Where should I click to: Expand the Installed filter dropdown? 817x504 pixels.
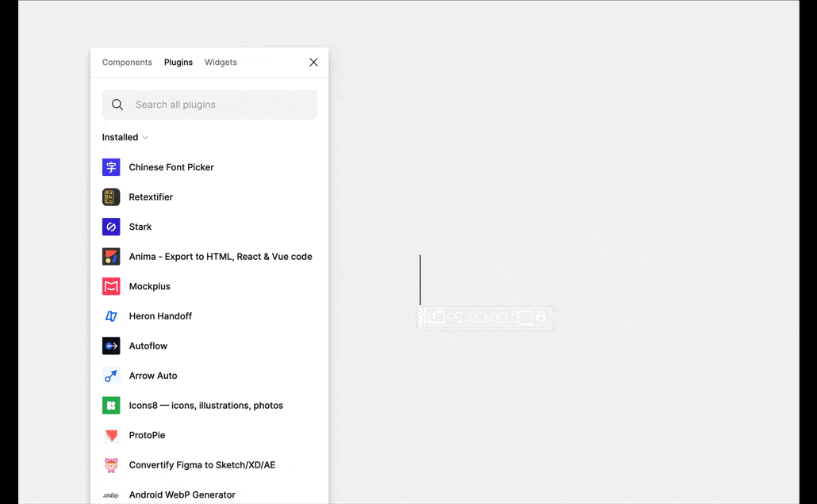coord(125,137)
